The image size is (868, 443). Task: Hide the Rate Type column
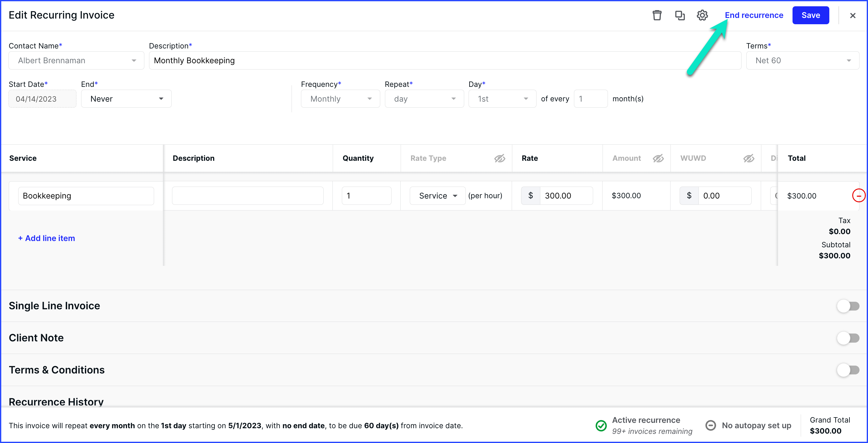[499, 158]
